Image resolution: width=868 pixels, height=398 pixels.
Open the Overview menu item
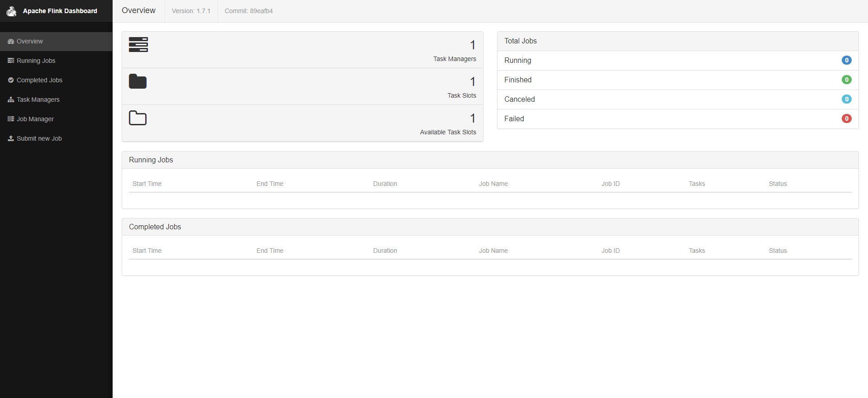coord(56,41)
